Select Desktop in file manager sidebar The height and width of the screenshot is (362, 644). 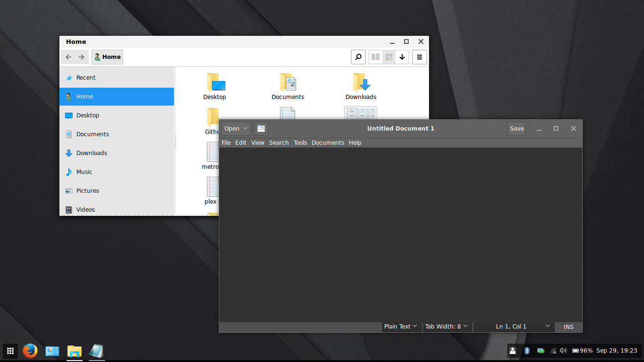tap(117, 115)
